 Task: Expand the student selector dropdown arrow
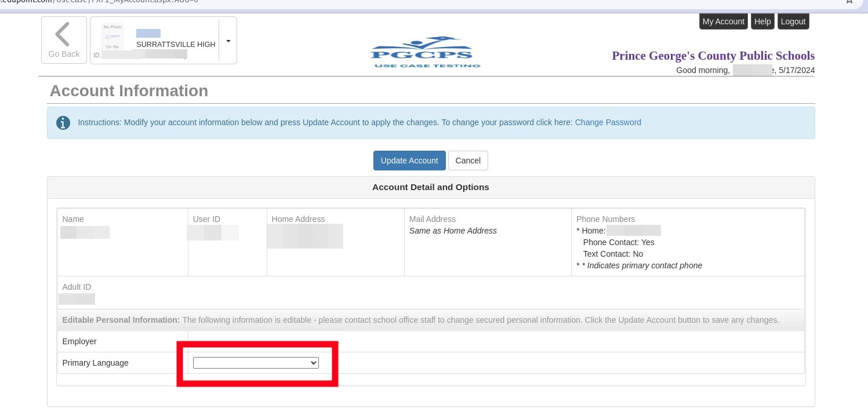[x=228, y=41]
